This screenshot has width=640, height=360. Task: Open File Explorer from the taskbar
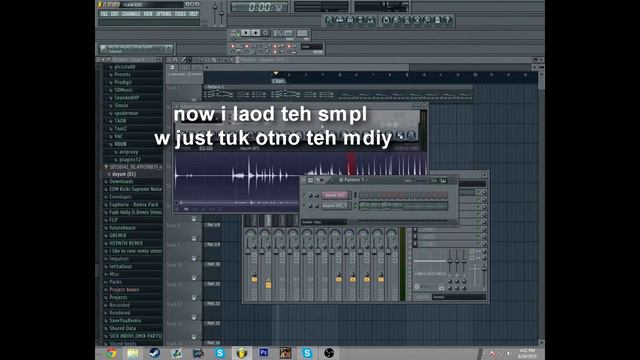(133, 353)
